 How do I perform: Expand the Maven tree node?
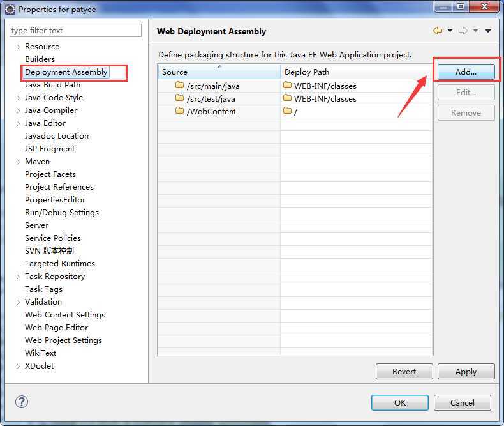tap(18, 162)
